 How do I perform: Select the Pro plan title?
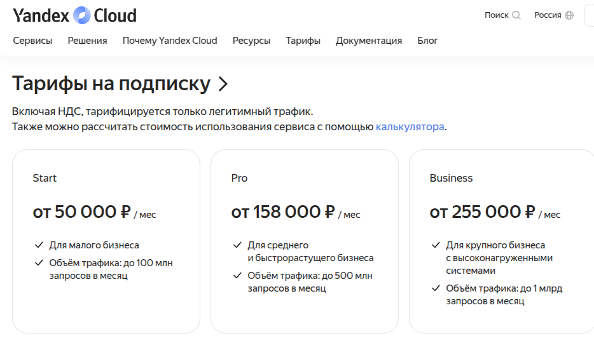coord(239,178)
